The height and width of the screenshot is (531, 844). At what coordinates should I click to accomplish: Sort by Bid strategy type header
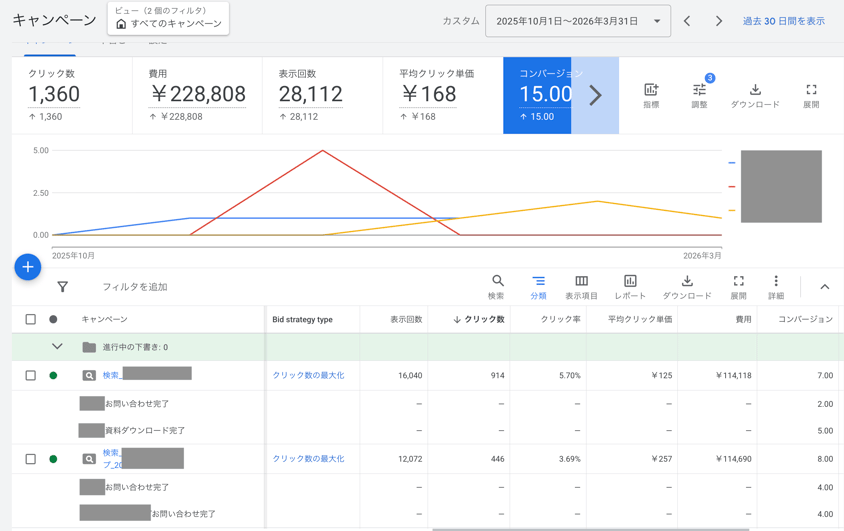click(x=303, y=319)
